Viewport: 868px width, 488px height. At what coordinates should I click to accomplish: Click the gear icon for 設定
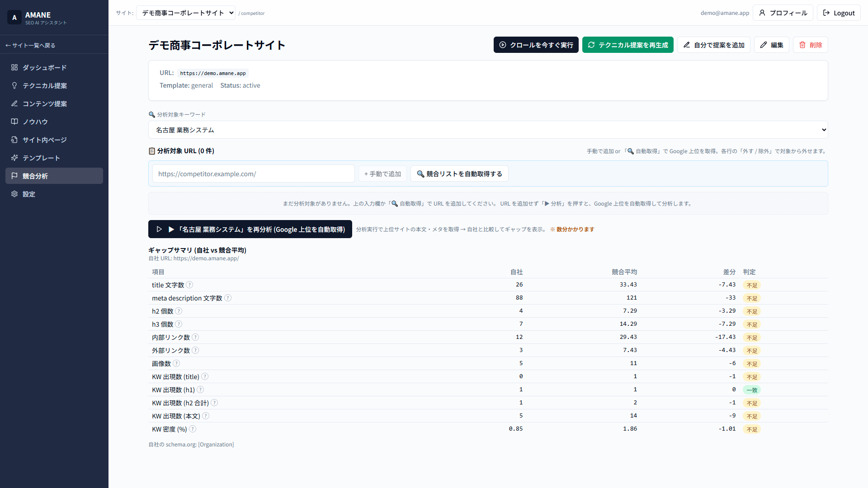tap(14, 194)
